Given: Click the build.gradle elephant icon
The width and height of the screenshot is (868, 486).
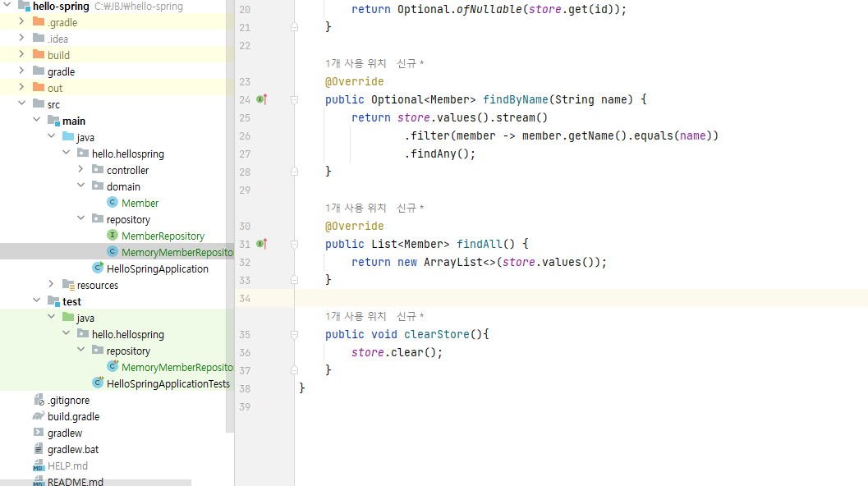Looking at the screenshot, I should [x=39, y=415].
